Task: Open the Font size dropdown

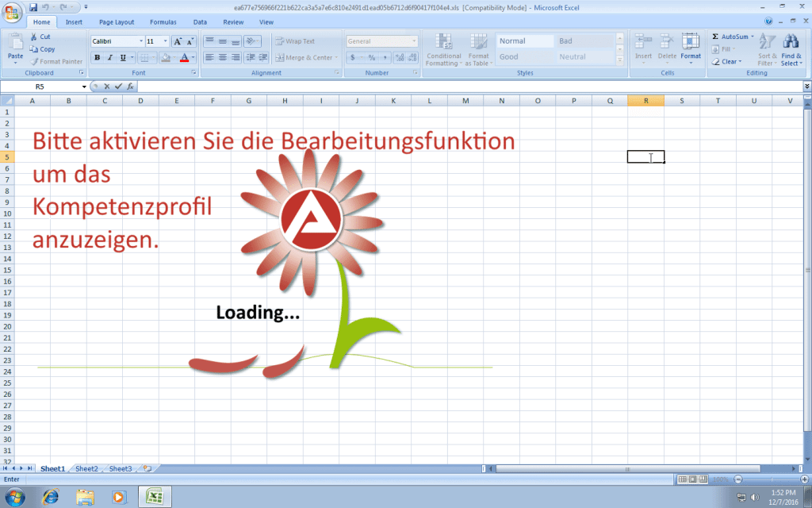Action: tap(165, 41)
